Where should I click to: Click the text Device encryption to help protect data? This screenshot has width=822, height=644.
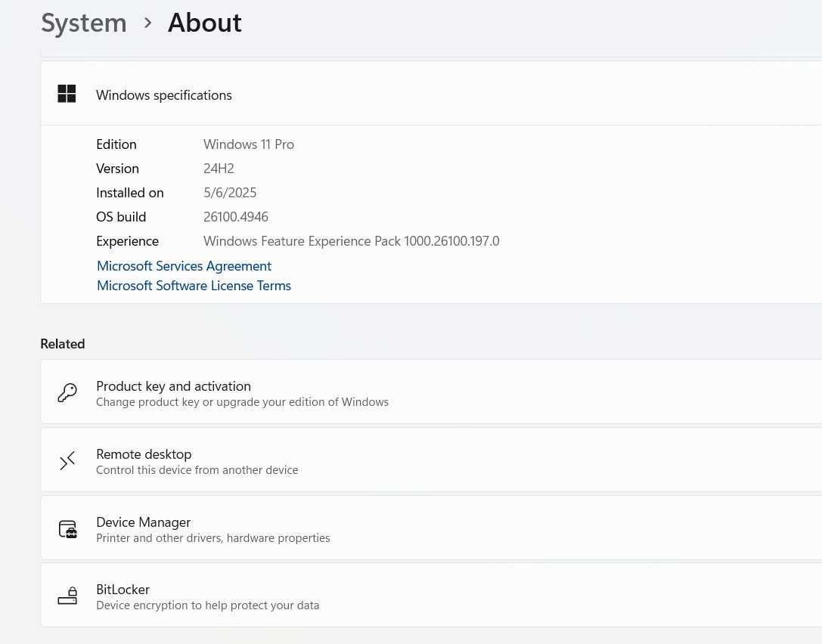click(x=208, y=605)
